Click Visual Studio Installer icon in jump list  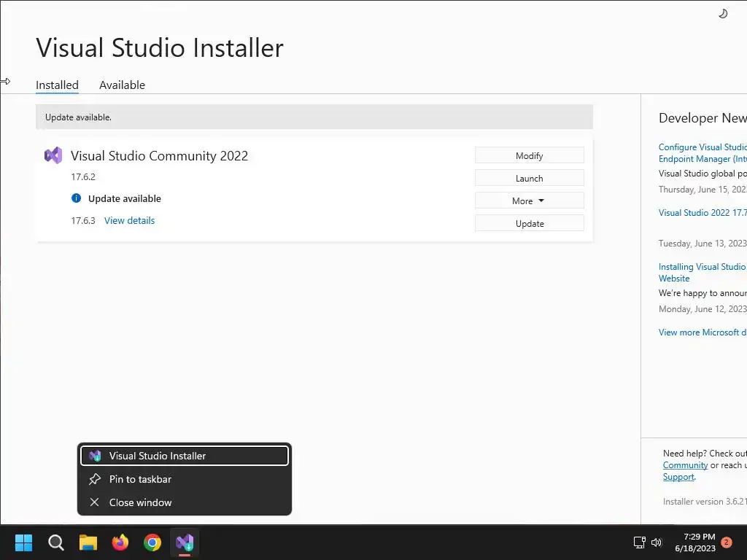95,456
